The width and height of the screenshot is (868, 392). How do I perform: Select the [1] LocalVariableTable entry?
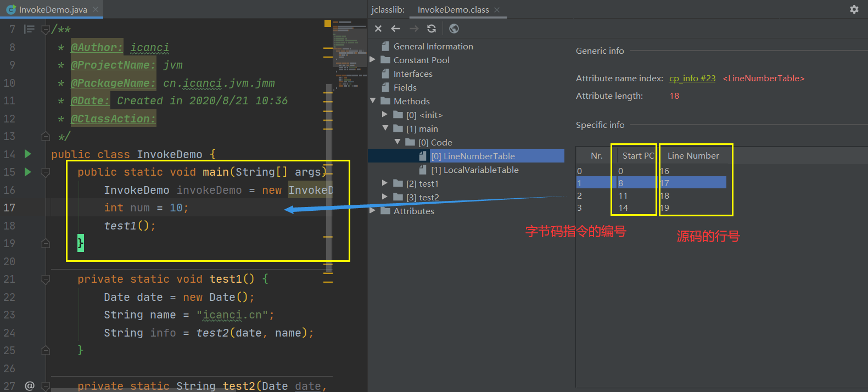pyautogui.click(x=474, y=170)
